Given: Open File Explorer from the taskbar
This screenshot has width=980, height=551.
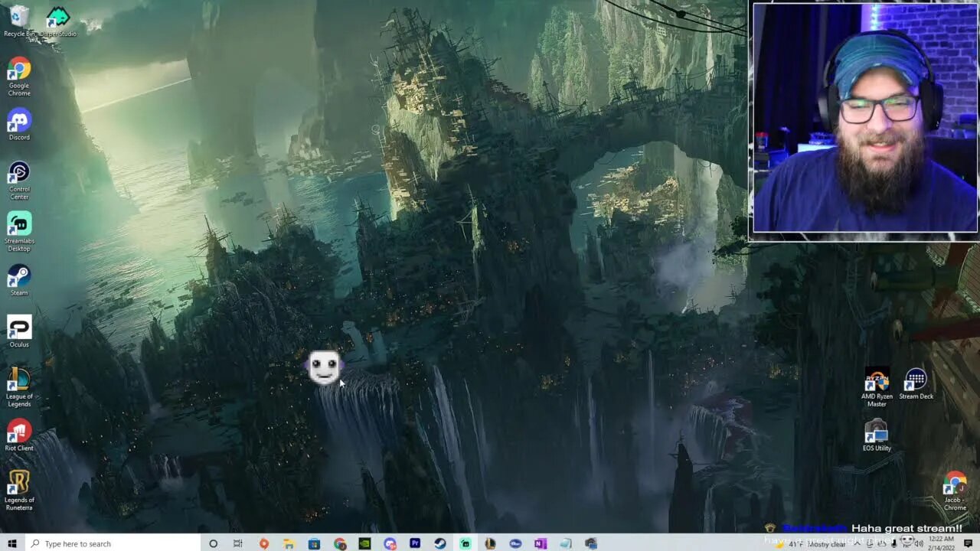Looking at the screenshot, I should [289, 543].
